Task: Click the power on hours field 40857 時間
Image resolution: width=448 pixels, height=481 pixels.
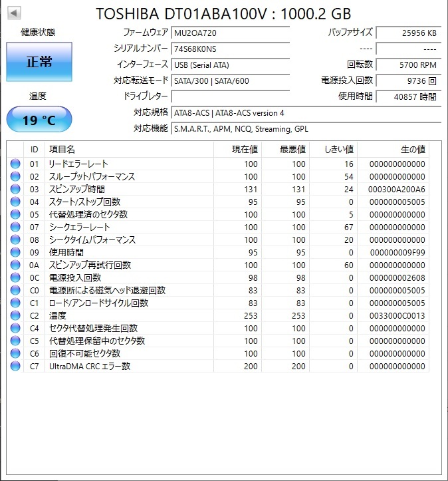Action: [x=409, y=96]
